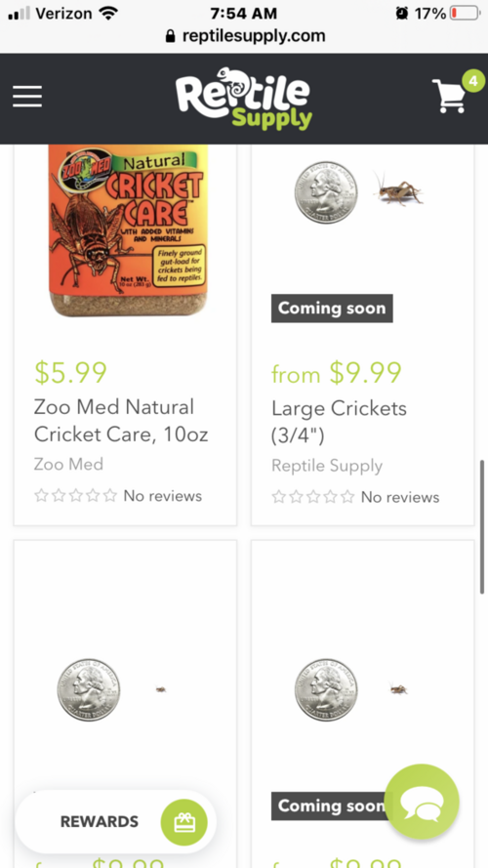Open the REWARDS panel button
Viewport: 488px width, 868px height.
pos(115,822)
